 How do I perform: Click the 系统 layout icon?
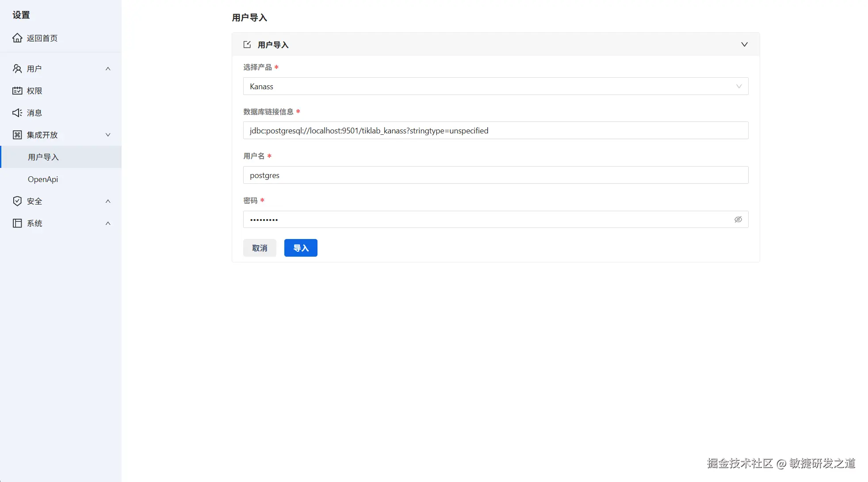[17, 223]
